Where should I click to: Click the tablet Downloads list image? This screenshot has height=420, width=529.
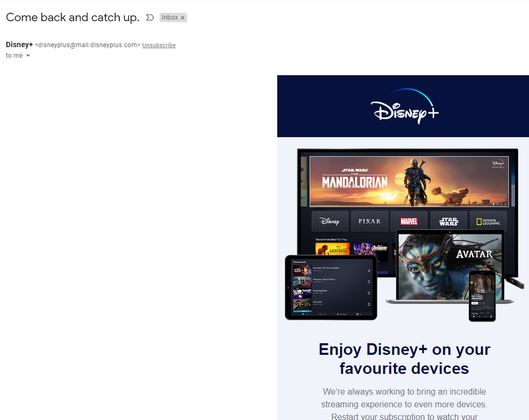coord(331,288)
